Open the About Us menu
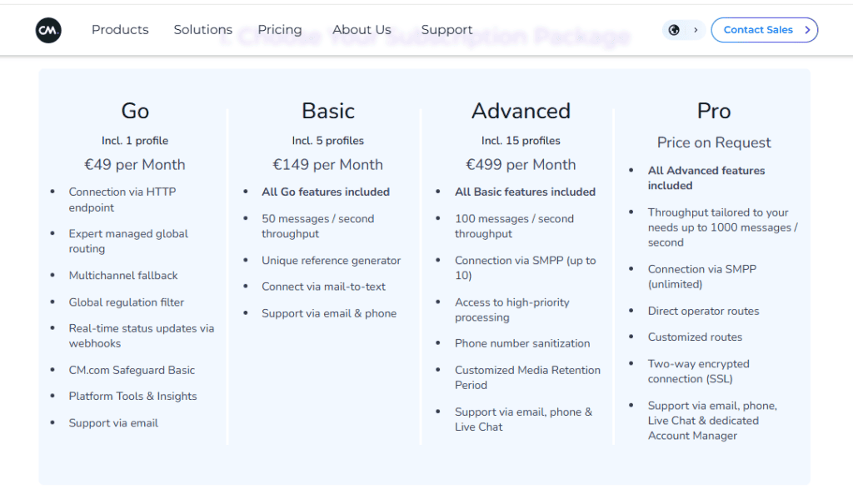 click(362, 30)
